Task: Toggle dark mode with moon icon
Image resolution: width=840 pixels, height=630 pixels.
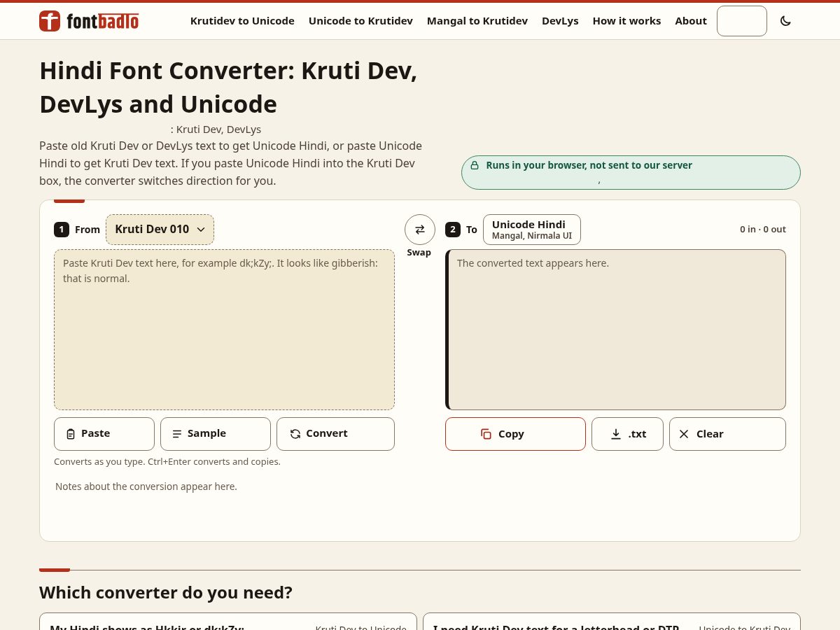Action: [785, 21]
